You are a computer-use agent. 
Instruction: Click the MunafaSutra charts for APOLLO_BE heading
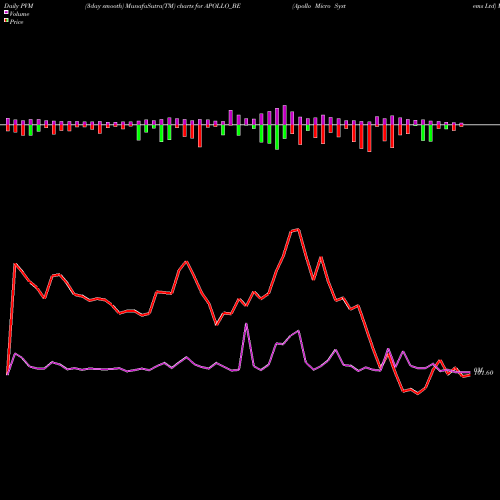pyautogui.click(x=163, y=6)
